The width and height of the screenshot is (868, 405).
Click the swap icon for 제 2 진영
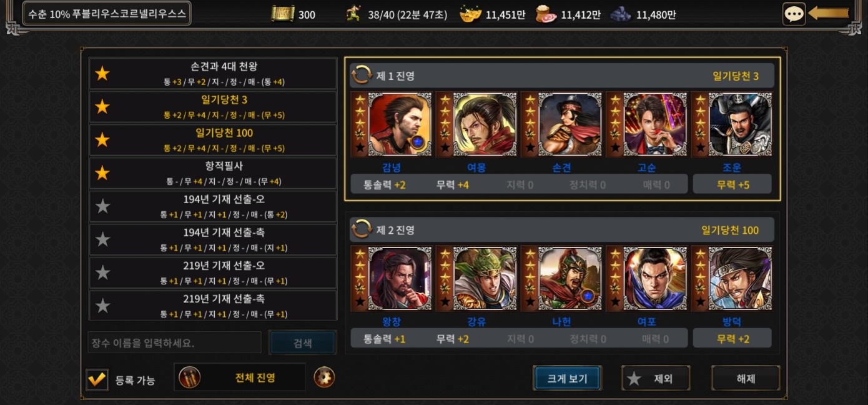362,229
